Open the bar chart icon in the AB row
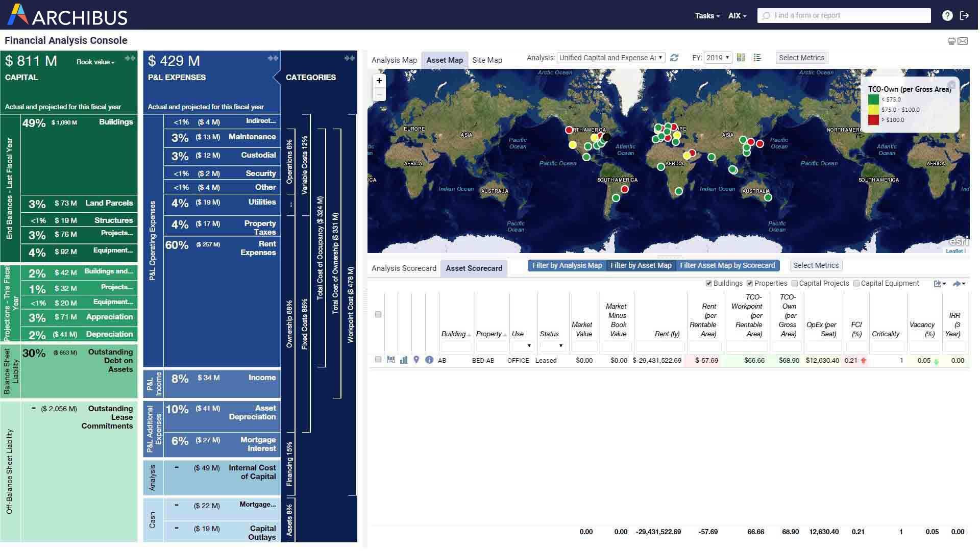This screenshot has height=551, width=980. (404, 360)
